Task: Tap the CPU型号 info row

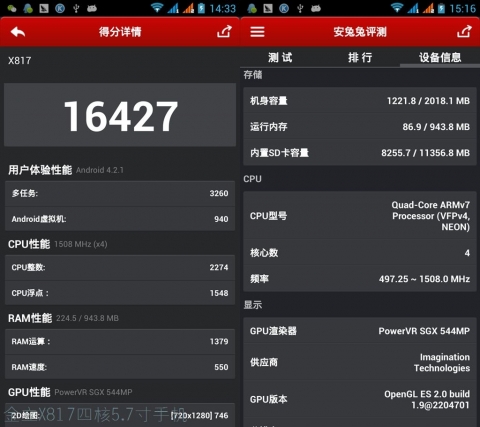Action: 360,216
